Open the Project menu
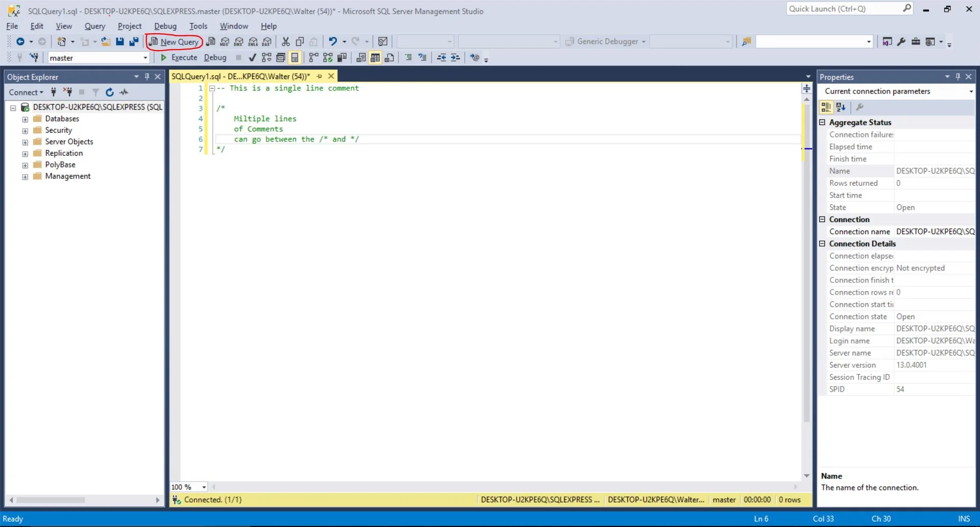 (130, 26)
